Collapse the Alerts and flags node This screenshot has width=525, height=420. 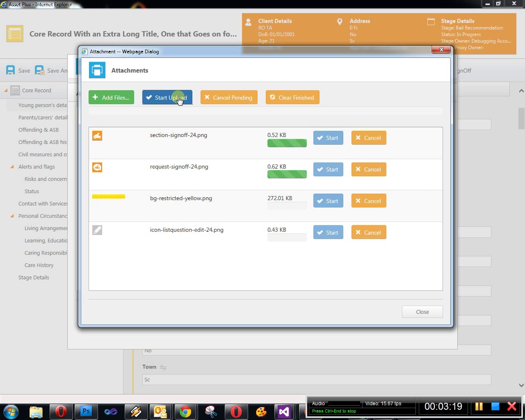pyautogui.click(x=12, y=167)
